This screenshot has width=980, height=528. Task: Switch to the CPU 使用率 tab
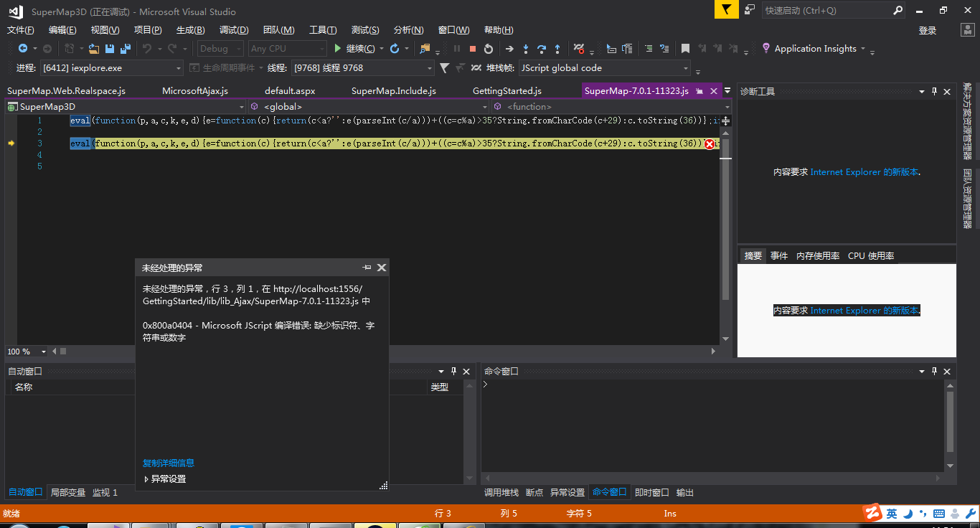click(x=871, y=256)
